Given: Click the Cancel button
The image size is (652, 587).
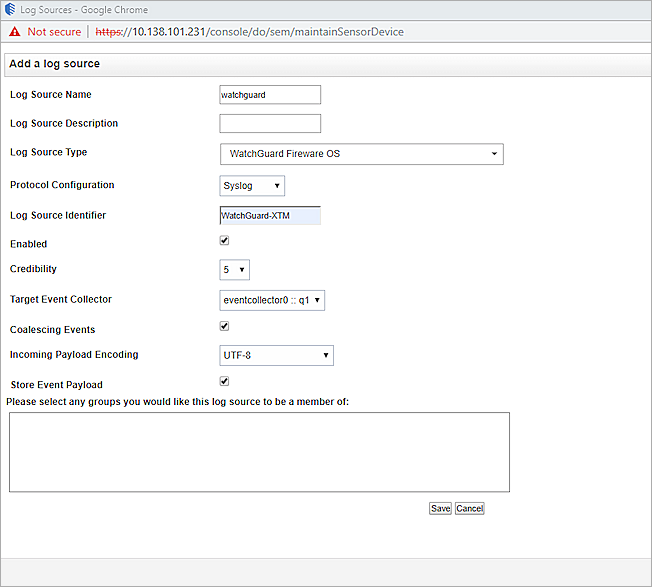Looking at the screenshot, I should pos(469,508).
